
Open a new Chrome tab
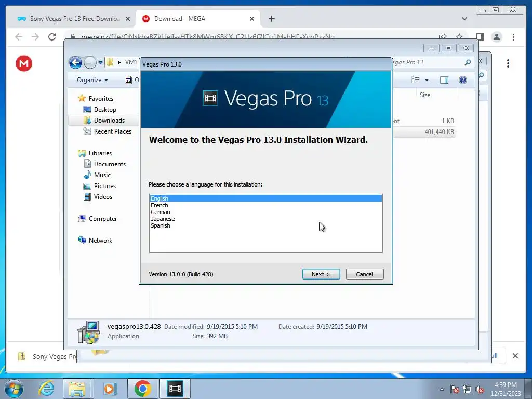point(271,19)
